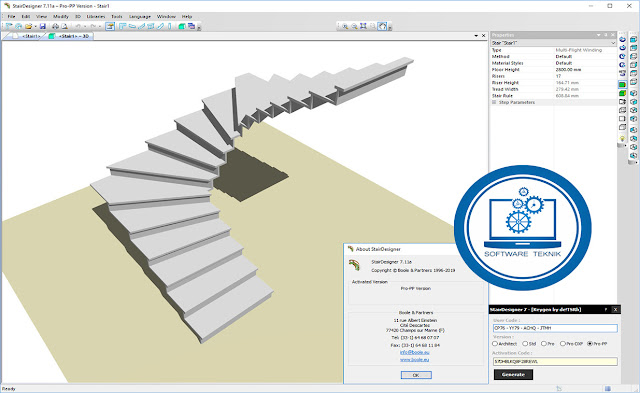Zoom in with the plus magnifier icon
Image resolution: width=640 pixels, height=393 pixels.
click(345, 26)
